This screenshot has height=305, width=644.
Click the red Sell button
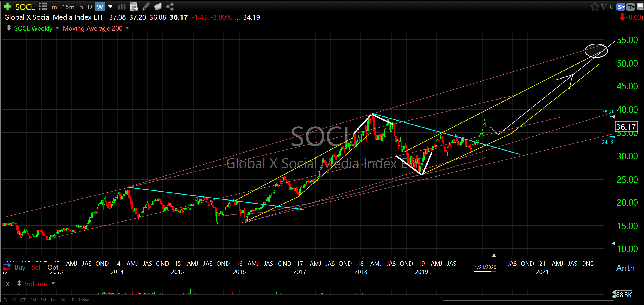tap(37, 267)
